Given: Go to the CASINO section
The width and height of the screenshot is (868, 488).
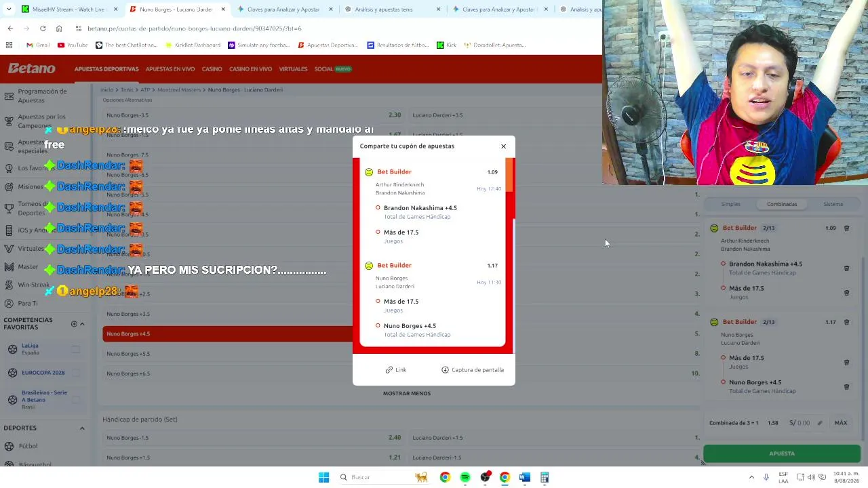Looking at the screenshot, I should [212, 69].
